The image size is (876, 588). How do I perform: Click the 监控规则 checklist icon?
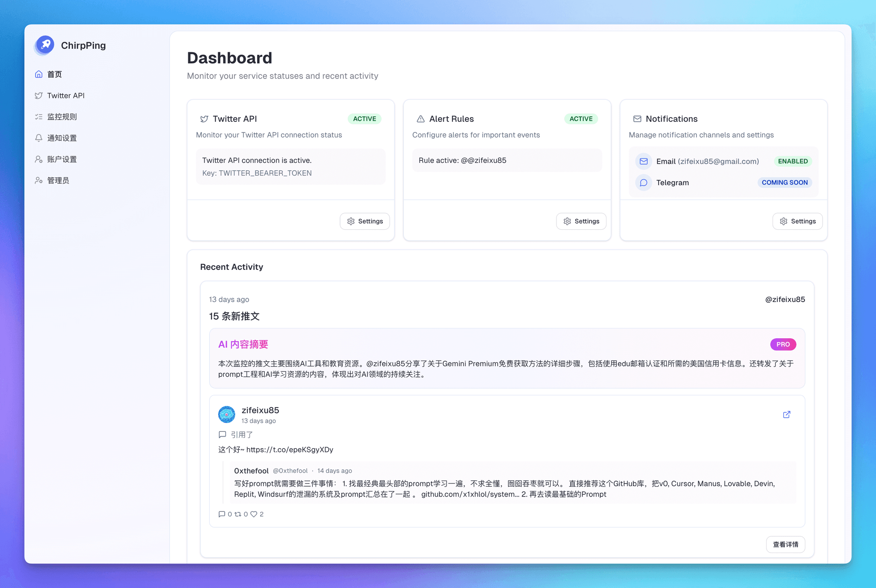pos(39,116)
